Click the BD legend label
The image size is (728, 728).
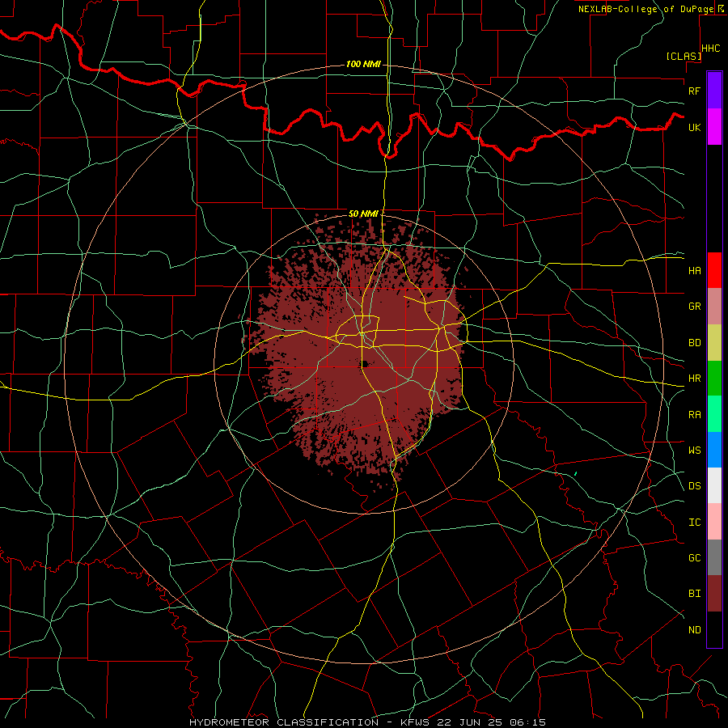694,343
